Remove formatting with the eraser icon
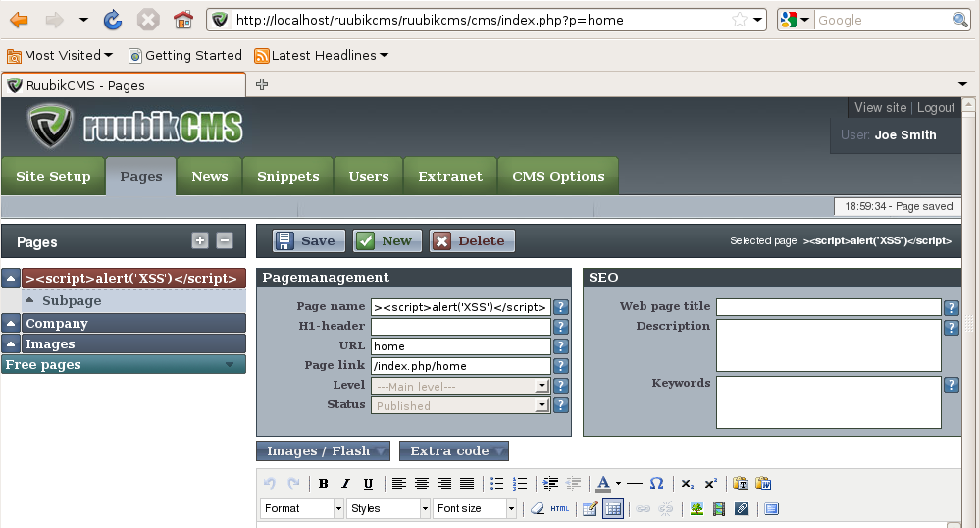980x528 pixels. pyautogui.click(x=538, y=508)
